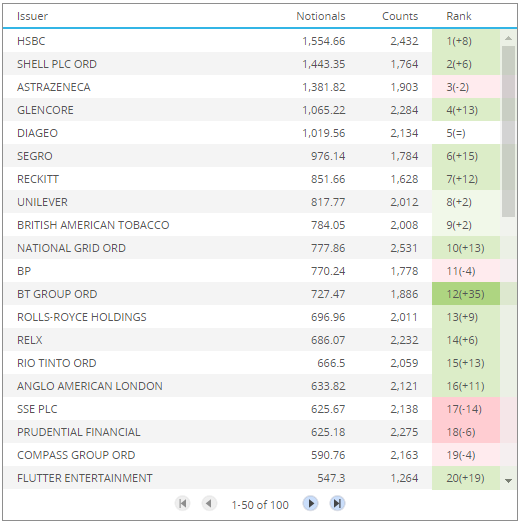Select NATIONAL GRID ORD issuer
The width and height of the screenshot is (520, 525).
(71, 248)
